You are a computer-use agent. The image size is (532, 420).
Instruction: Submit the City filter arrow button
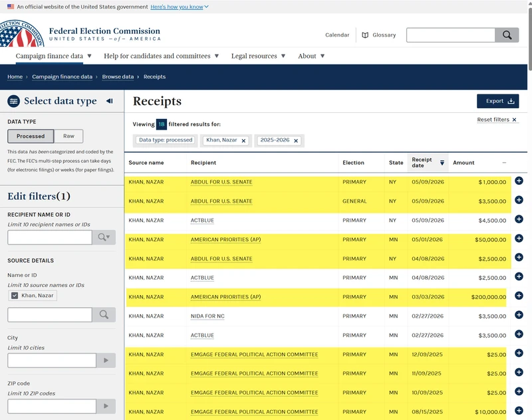pyautogui.click(x=106, y=360)
